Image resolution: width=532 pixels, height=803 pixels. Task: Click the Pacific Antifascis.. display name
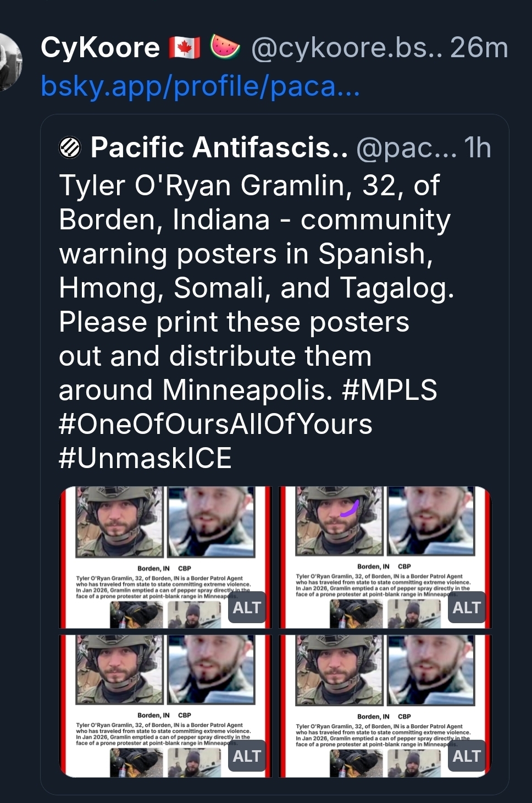click(x=219, y=147)
